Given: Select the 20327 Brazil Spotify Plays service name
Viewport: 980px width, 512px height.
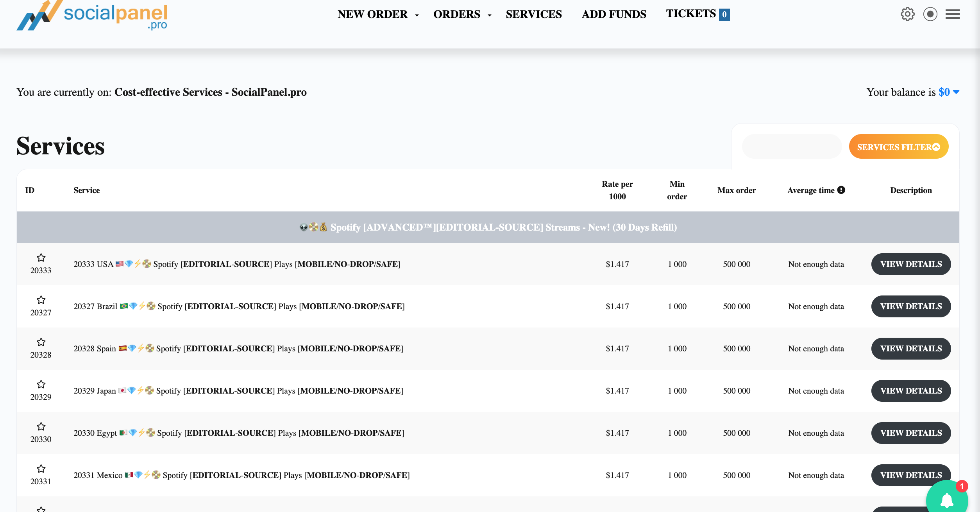Looking at the screenshot, I should pyautogui.click(x=239, y=306).
